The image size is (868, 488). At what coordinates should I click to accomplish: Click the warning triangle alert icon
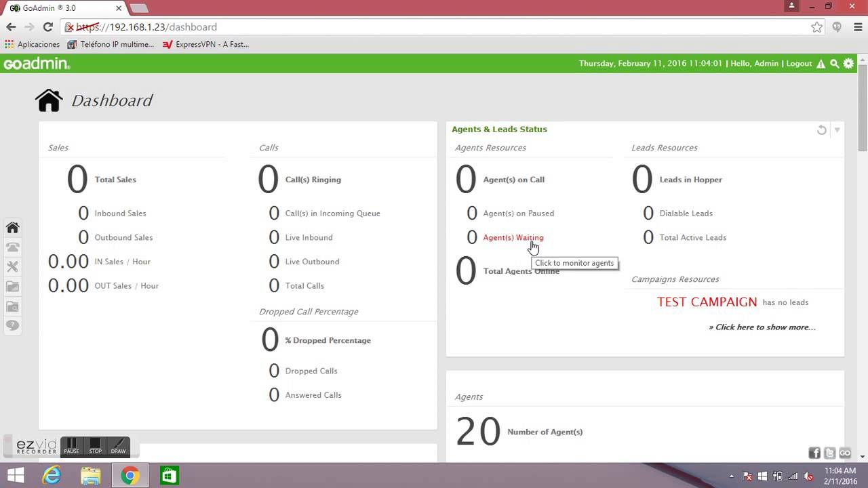821,64
